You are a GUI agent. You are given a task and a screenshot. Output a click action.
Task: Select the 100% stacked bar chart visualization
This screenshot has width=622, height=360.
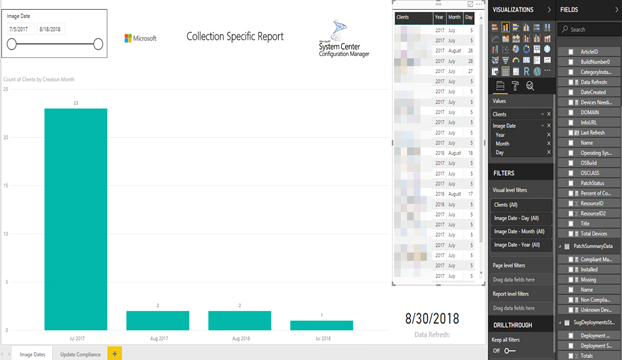[x=537, y=27]
